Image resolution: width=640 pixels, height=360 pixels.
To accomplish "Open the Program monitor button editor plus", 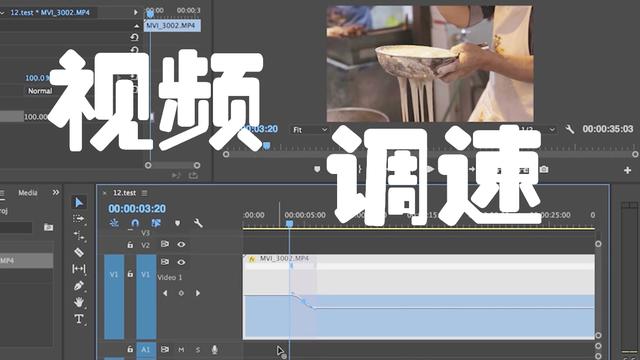I will tap(628, 170).
